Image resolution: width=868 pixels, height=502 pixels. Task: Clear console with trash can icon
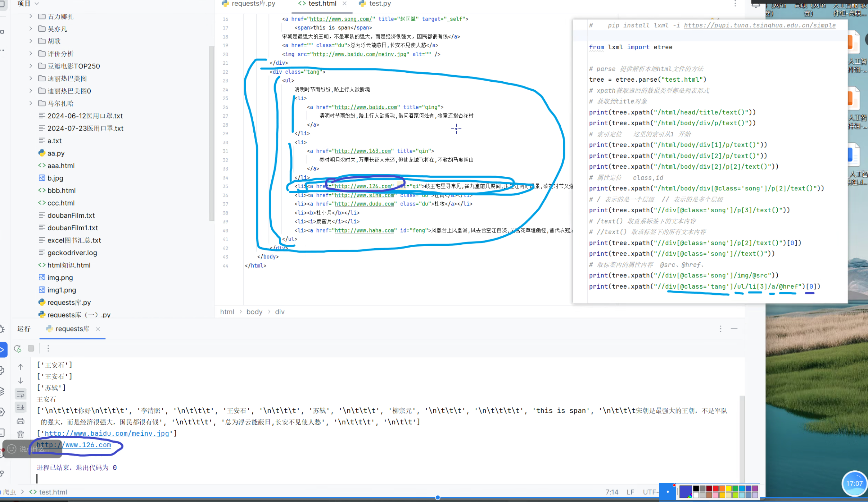click(21, 434)
